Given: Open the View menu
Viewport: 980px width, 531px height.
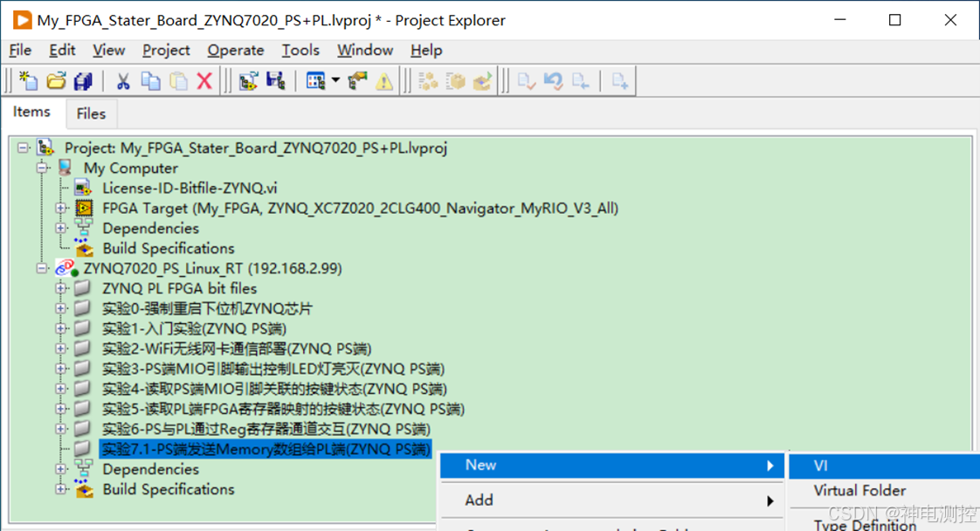Looking at the screenshot, I should pos(109,50).
